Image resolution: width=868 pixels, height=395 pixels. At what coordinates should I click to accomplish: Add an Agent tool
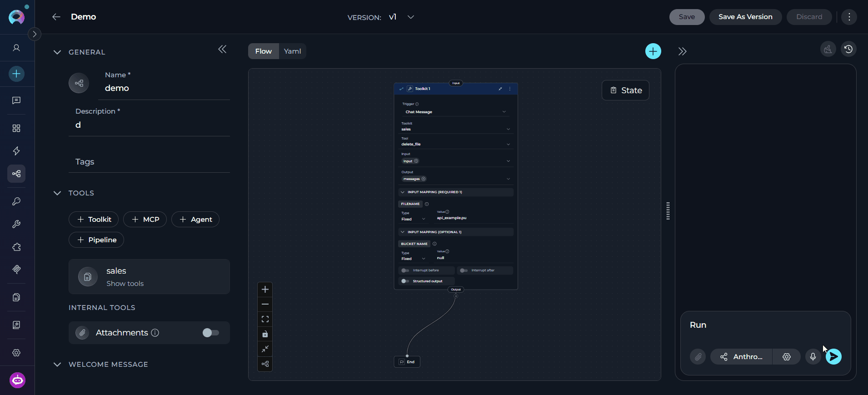click(195, 220)
